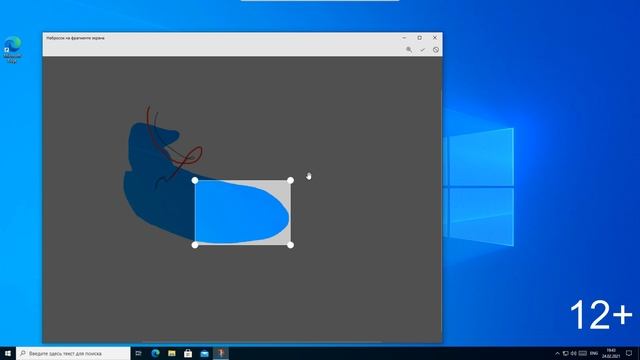
Task: Minimize the Snip & Sketch window
Action: coord(404,38)
